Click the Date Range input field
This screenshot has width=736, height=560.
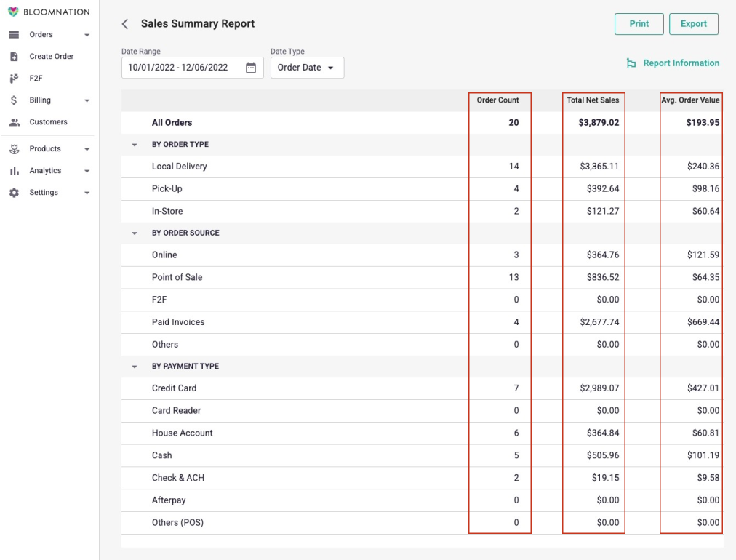click(182, 67)
